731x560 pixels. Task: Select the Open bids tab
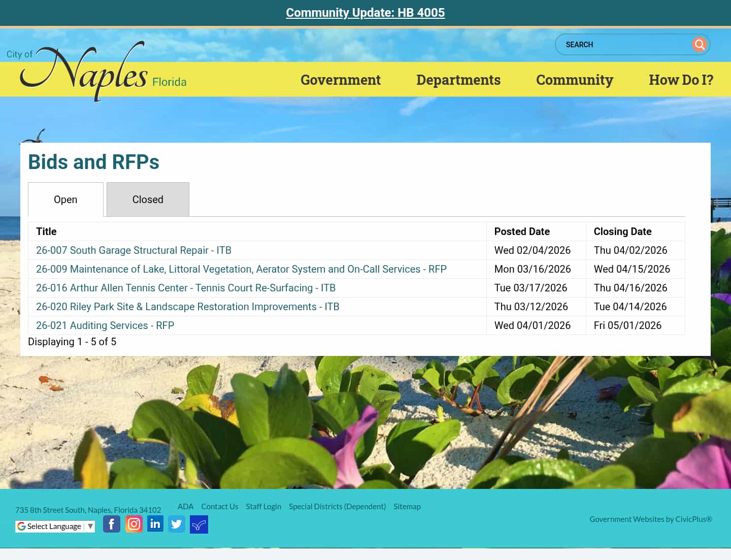[x=65, y=199]
